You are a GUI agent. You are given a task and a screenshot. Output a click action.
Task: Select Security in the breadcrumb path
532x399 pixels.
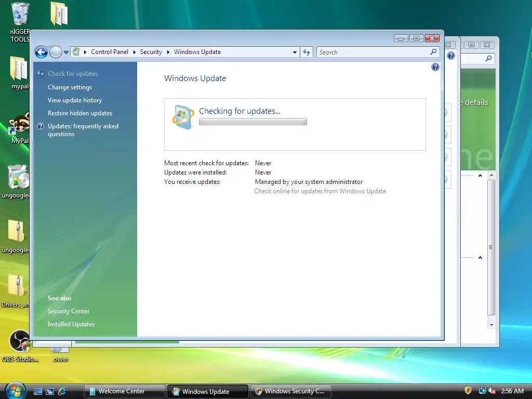151,52
